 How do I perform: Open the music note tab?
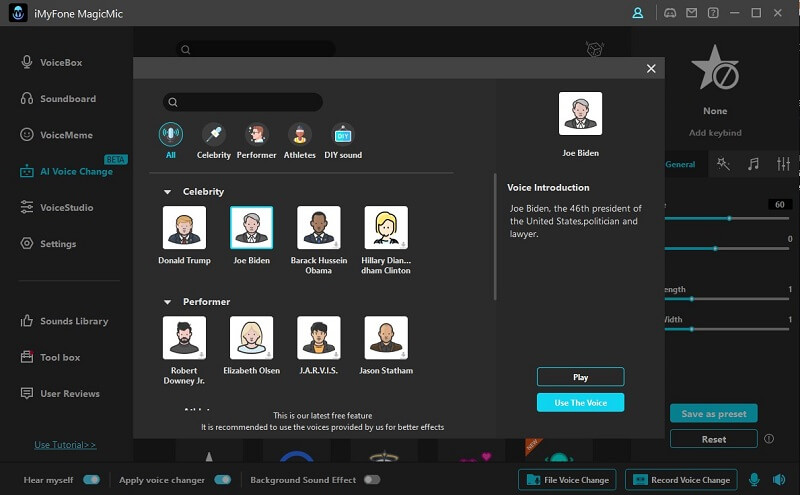[x=753, y=164]
